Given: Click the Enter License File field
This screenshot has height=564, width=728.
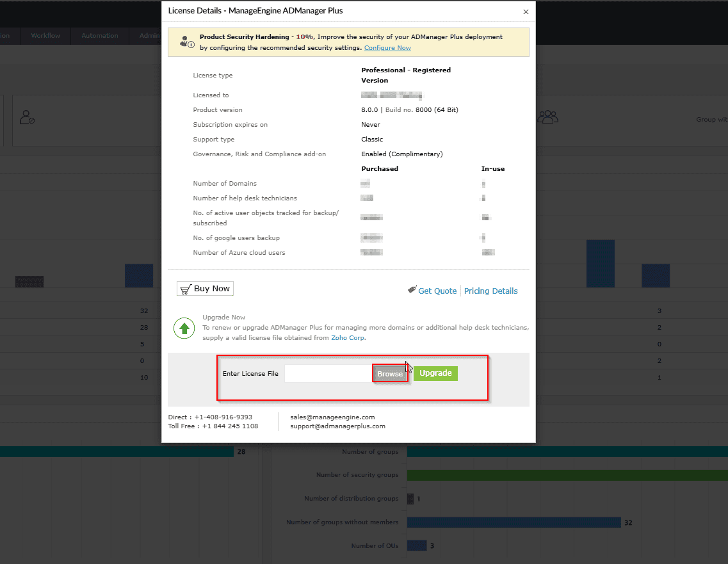Looking at the screenshot, I should pos(328,374).
